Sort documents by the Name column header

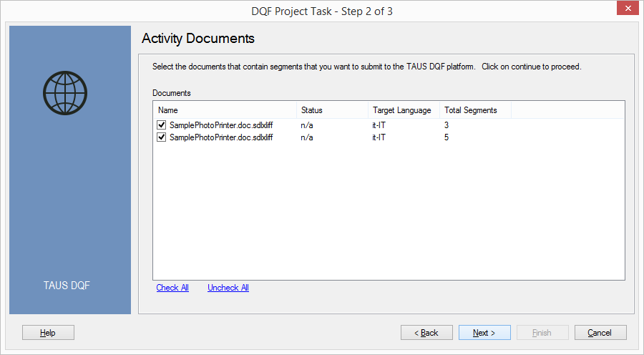click(x=225, y=110)
